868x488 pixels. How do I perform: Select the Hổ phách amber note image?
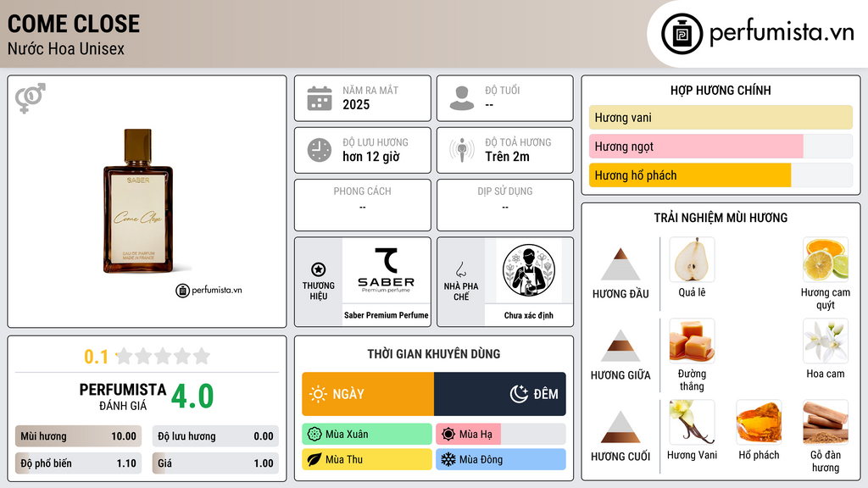point(759,423)
